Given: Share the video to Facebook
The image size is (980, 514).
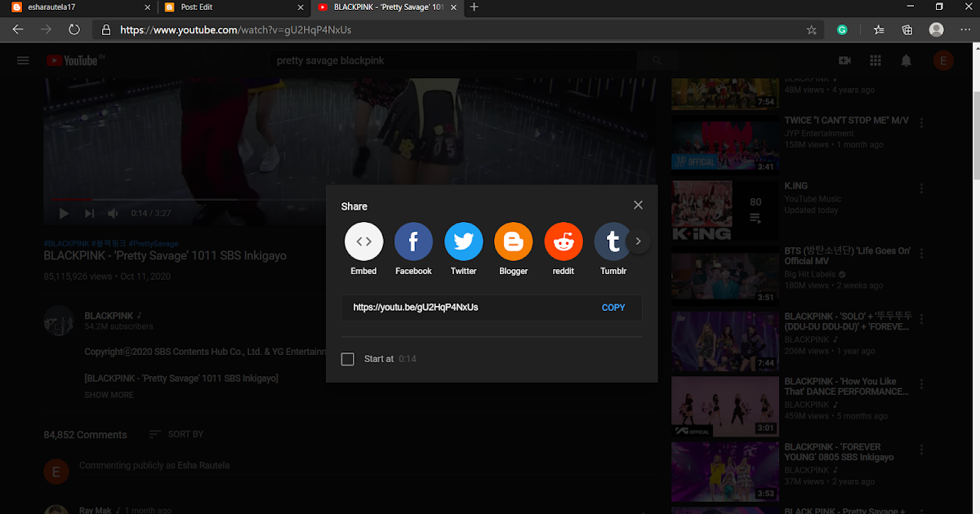Looking at the screenshot, I should point(413,241).
